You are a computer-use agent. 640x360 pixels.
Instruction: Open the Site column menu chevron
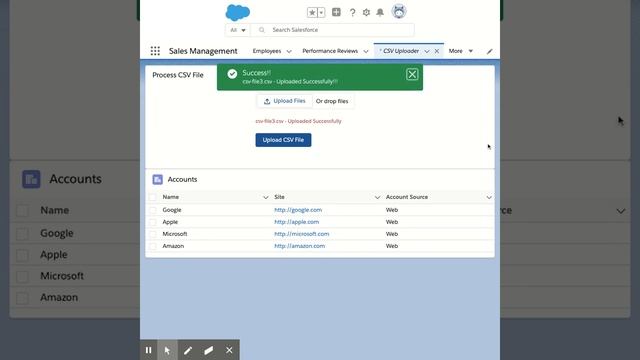coord(377,198)
